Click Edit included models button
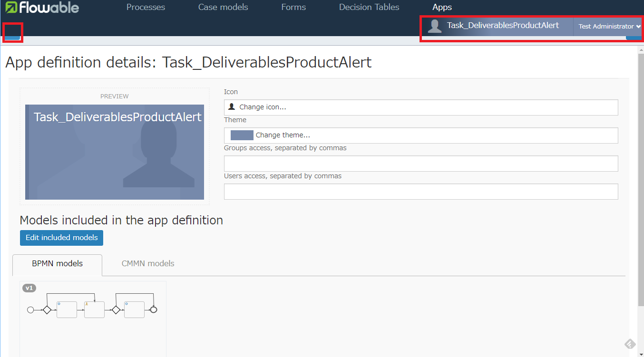The width and height of the screenshot is (644, 357). (61, 238)
